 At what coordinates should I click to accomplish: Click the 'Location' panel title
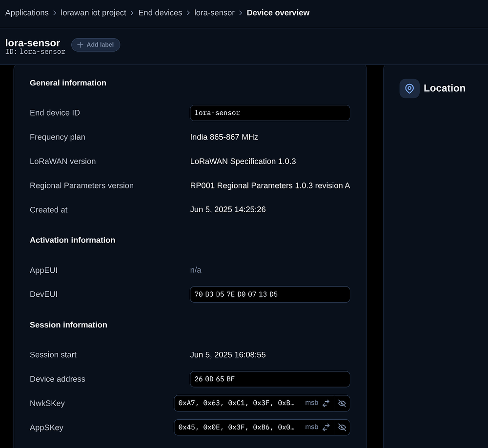coord(445,88)
